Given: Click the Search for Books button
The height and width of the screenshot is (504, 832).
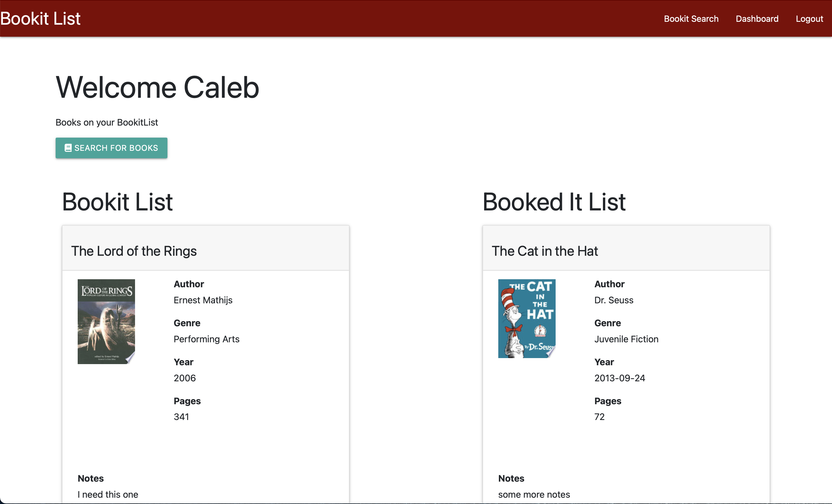Looking at the screenshot, I should tap(112, 148).
